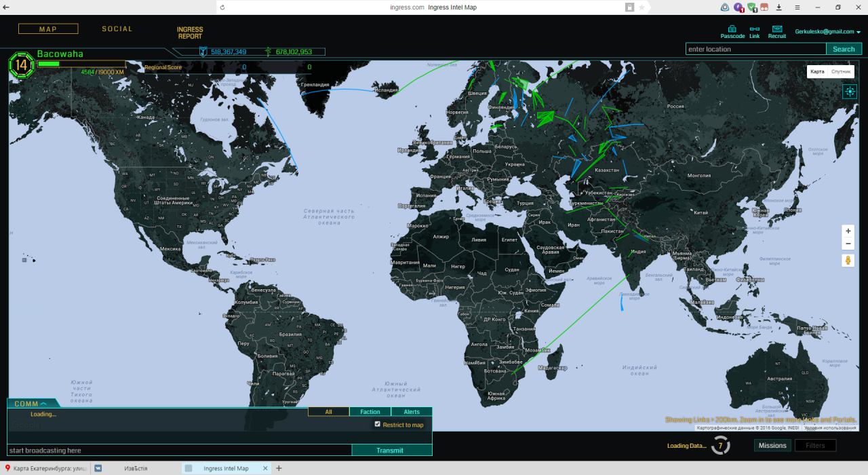868x475 pixels.
Task: Close the Ingress Intel Map tab
Action: [x=265, y=468]
